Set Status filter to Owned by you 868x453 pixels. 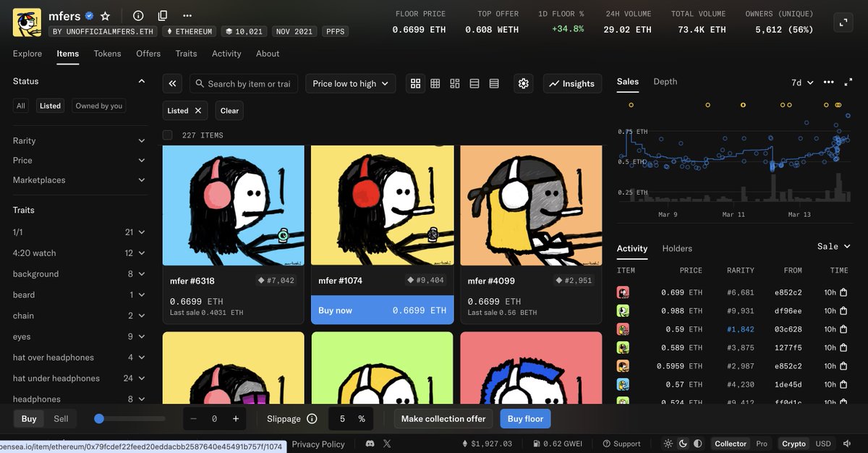tap(99, 106)
